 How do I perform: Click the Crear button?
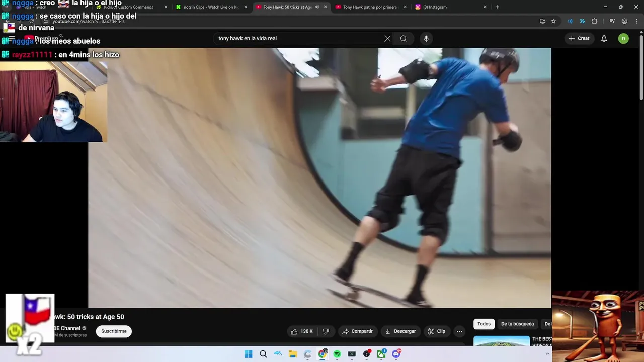(x=579, y=38)
